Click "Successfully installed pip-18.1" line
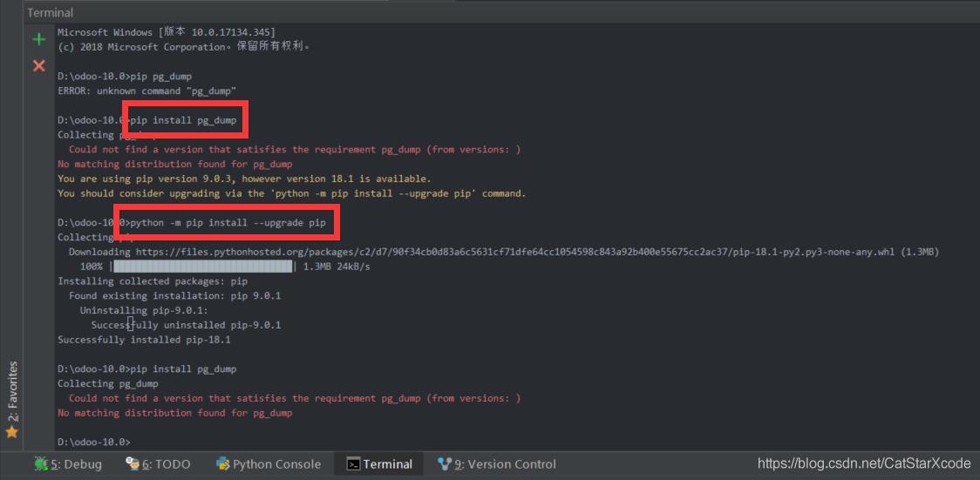 coord(145,341)
